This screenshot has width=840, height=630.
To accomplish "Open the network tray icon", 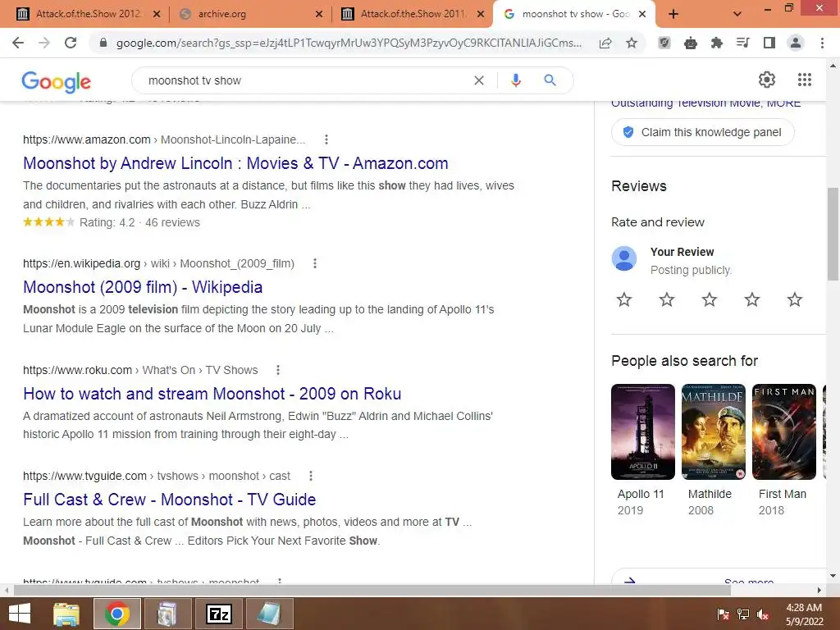I will point(743,614).
